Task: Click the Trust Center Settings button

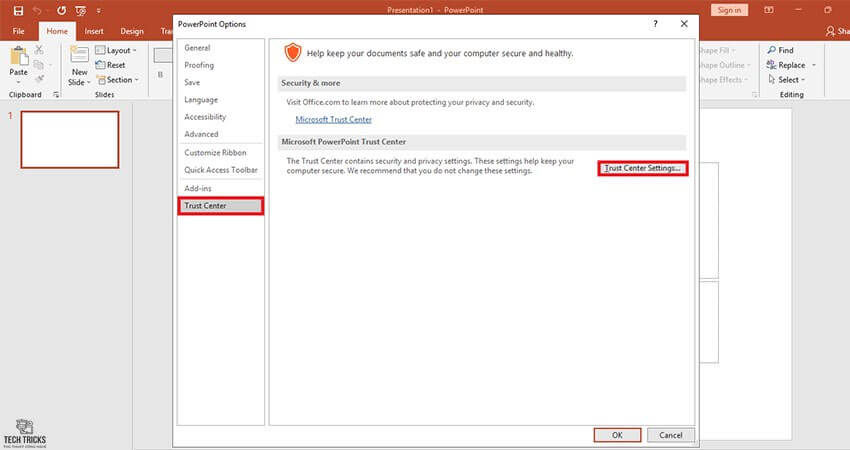Action: pos(643,169)
